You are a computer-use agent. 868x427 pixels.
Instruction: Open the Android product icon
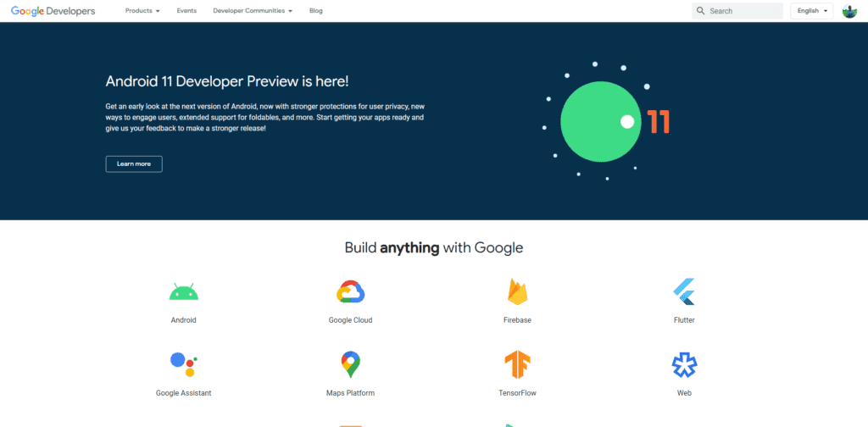coord(184,291)
